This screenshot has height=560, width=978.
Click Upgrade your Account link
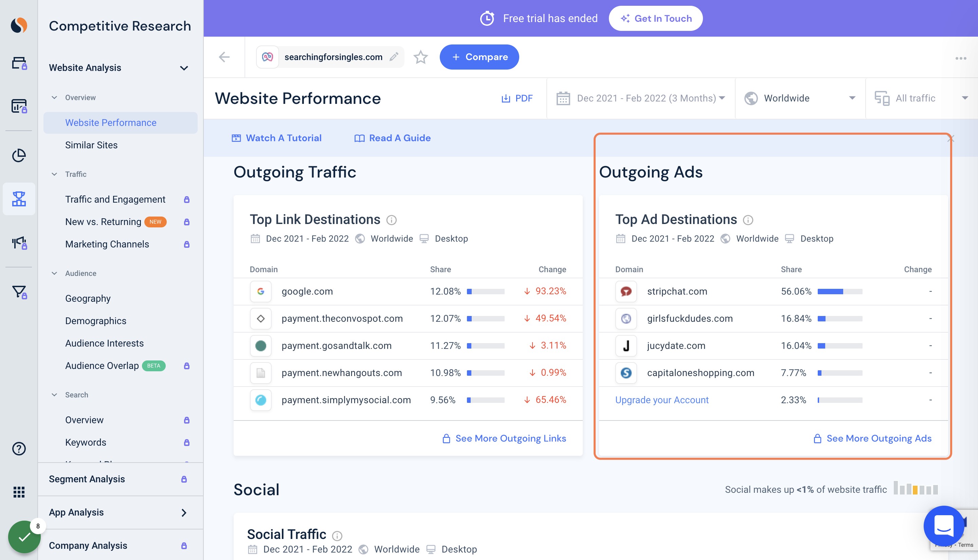[x=662, y=400]
